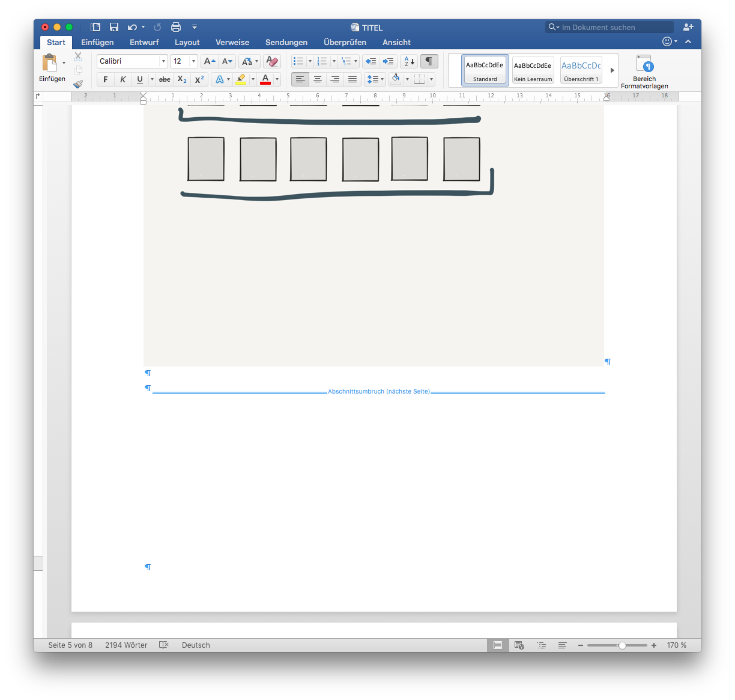Decrease font size with smaller A icon
This screenshot has height=700, width=735.
[x=227, y=61]
